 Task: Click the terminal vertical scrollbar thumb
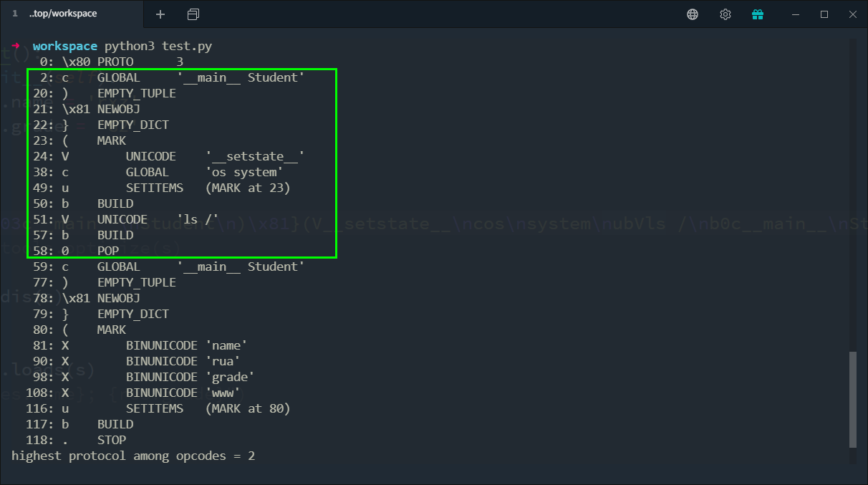852,398
